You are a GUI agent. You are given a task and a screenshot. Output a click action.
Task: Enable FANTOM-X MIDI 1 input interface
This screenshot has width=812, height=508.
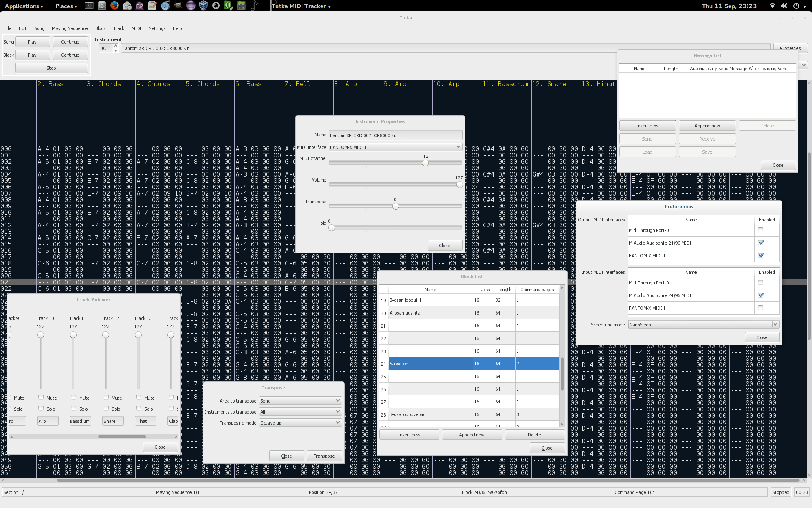(x=760, y=308)
